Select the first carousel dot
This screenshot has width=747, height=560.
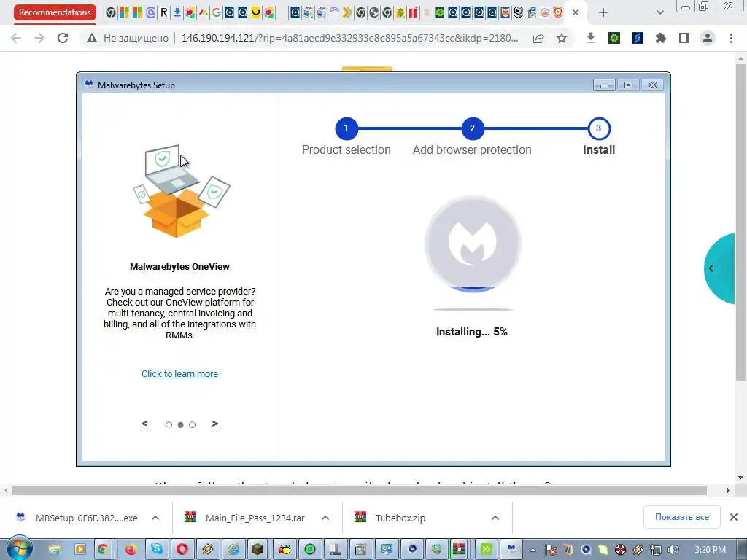(169, 425)
